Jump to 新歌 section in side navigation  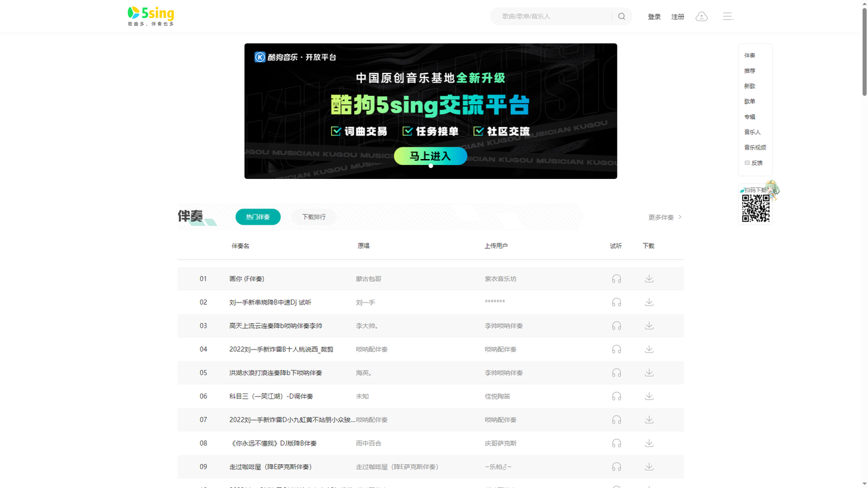click(750, 86)
